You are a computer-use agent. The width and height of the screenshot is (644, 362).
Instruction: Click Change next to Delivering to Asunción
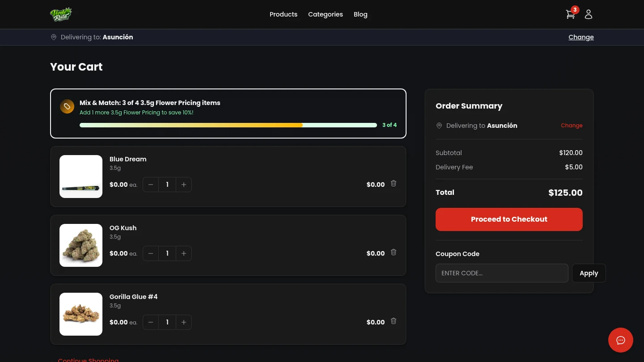[x=581, y=37]
